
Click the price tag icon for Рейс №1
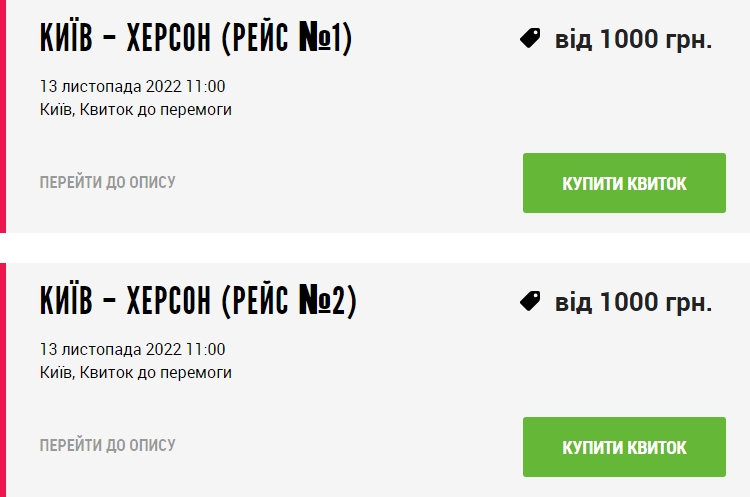coord(530,38)
